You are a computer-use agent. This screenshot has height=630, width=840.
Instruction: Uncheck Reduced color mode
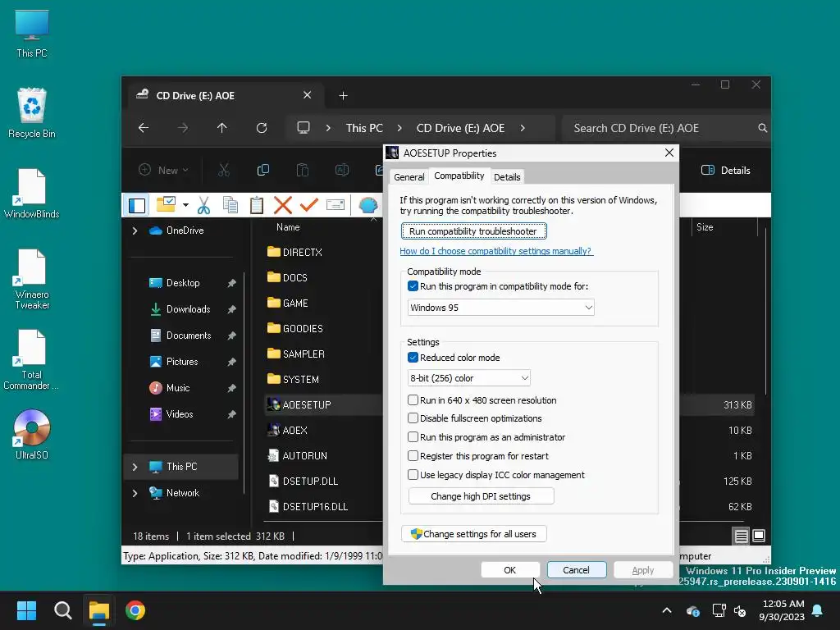413,358
